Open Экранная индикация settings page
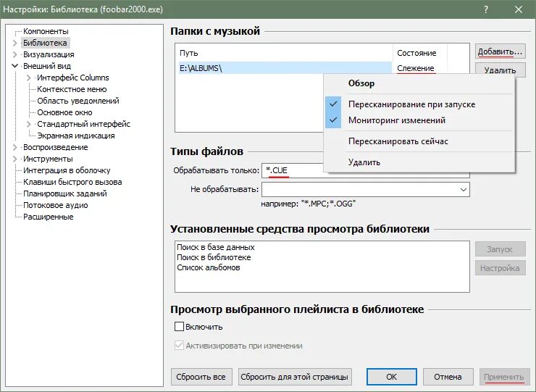Viewport: 536px width, 392px height. (76, 135)
